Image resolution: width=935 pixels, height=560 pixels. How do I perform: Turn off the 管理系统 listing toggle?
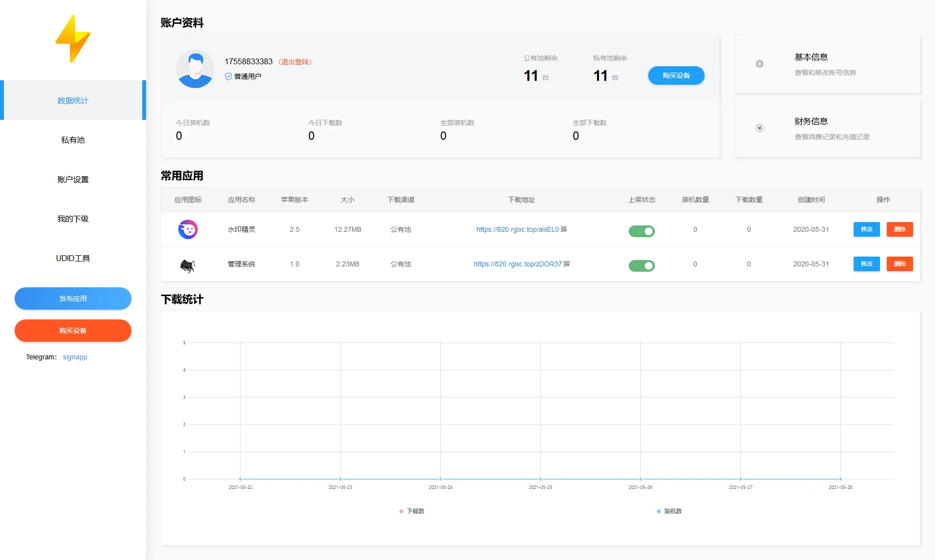pos(641,265)
